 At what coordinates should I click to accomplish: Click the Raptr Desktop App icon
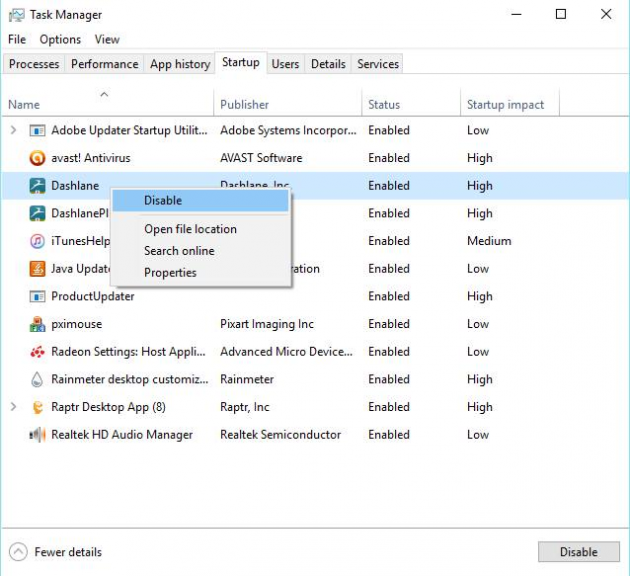point(37,407)
